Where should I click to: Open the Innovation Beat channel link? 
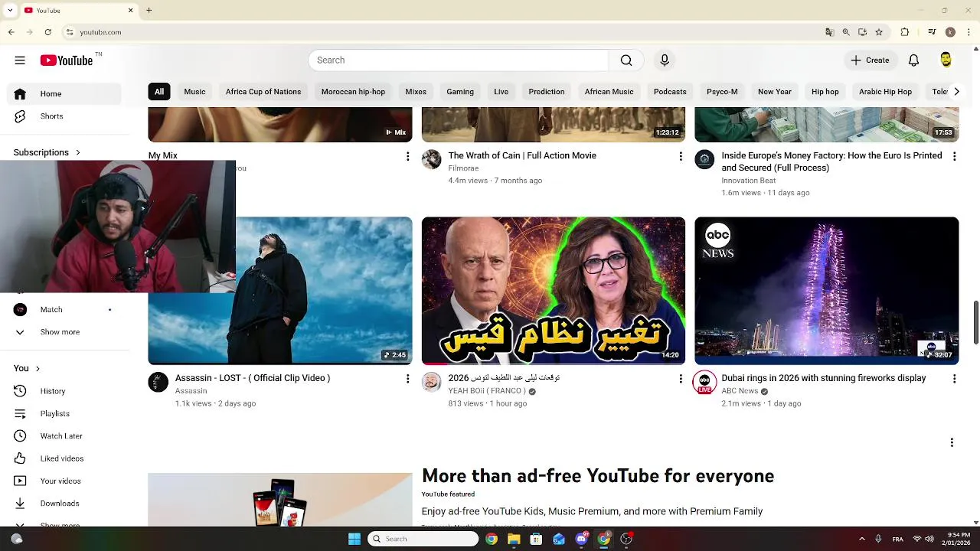coord(749,181)
